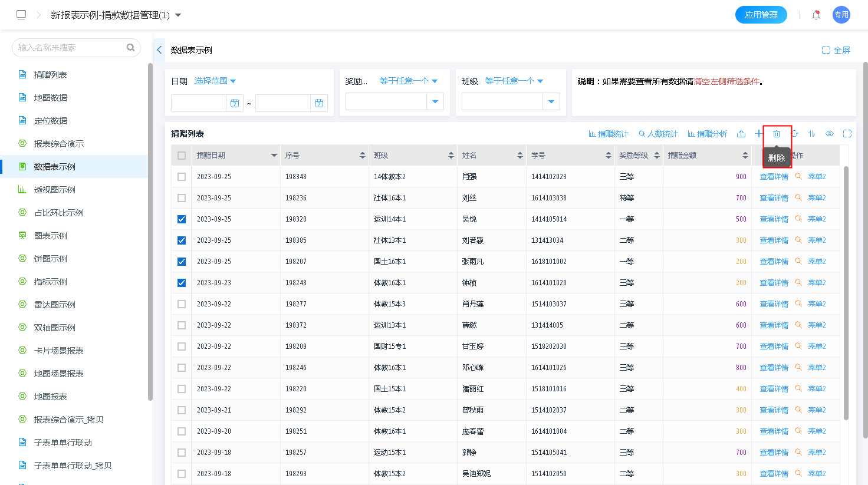
Task: Open the notification bell
Action: [816, 15]
